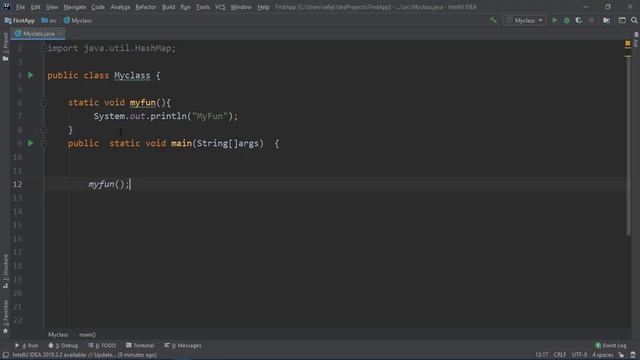Open the Run menu

pos(185,7)
